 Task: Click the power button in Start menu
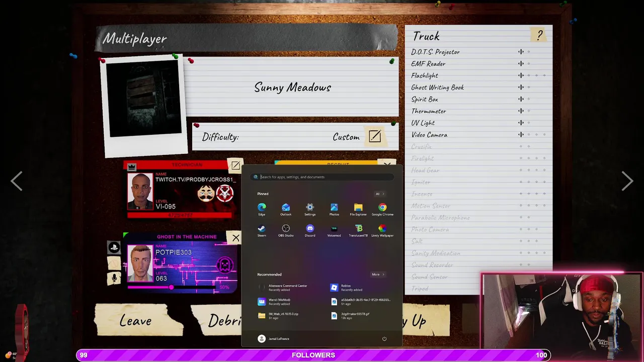[384, 338]
